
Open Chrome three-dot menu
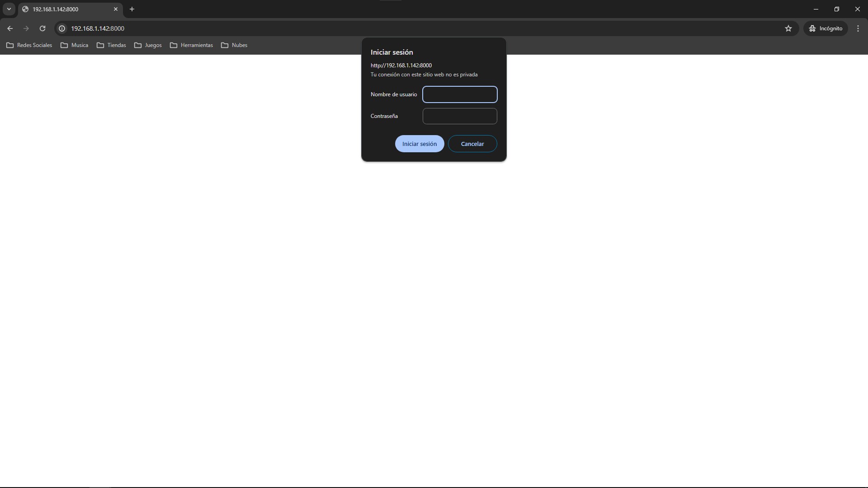tap(858, 28)
